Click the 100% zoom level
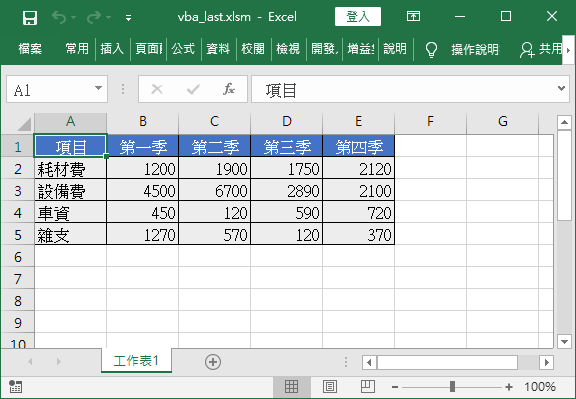The width and height of the screenshot is (576, 399). (540, 387)
